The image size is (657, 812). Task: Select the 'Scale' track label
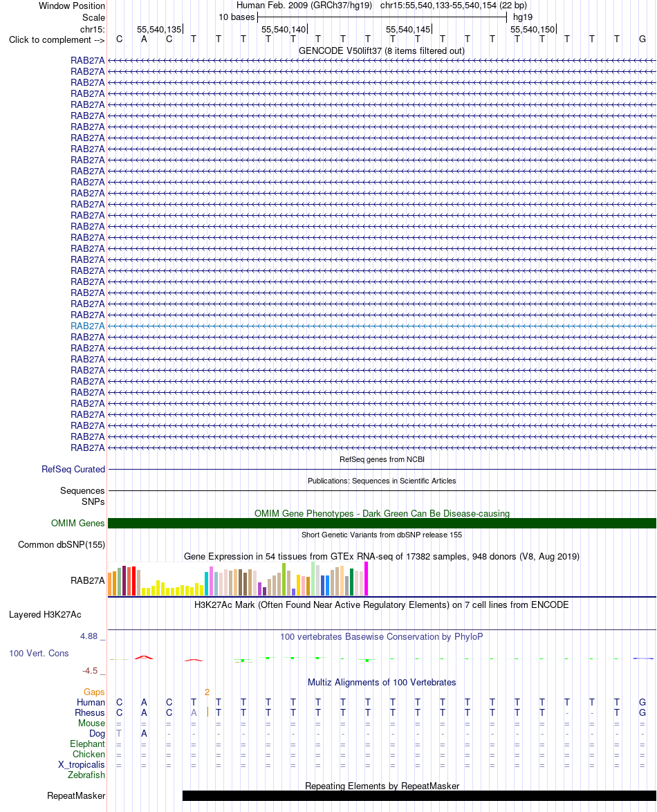93,17
